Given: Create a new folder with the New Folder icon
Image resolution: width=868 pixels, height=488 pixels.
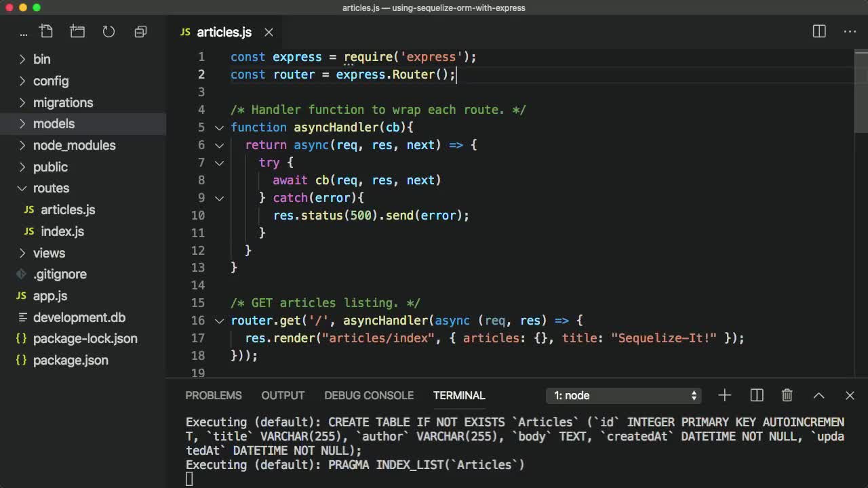Looking at the screenshot, I should (x=77, y=31).
